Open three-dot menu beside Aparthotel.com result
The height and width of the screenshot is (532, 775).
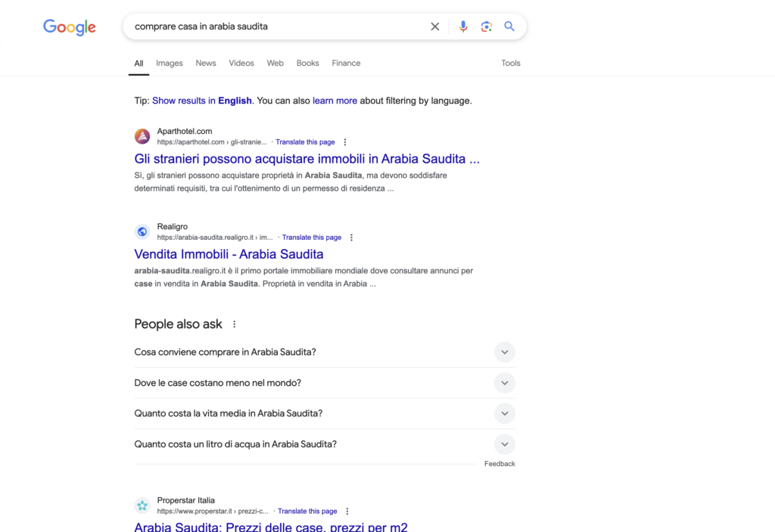coord(345,142)
